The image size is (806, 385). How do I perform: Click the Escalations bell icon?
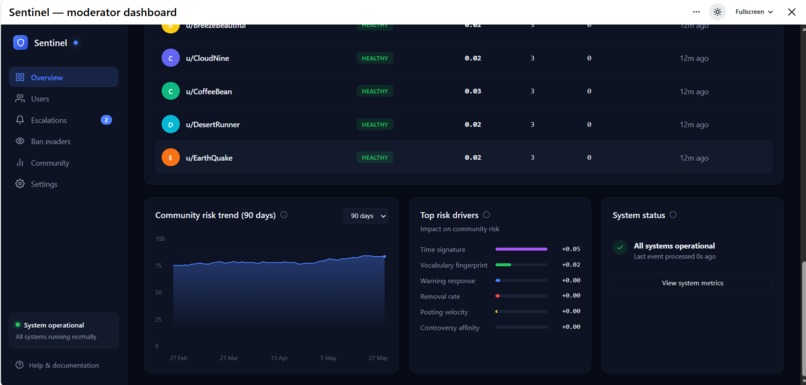pos(20,120)
